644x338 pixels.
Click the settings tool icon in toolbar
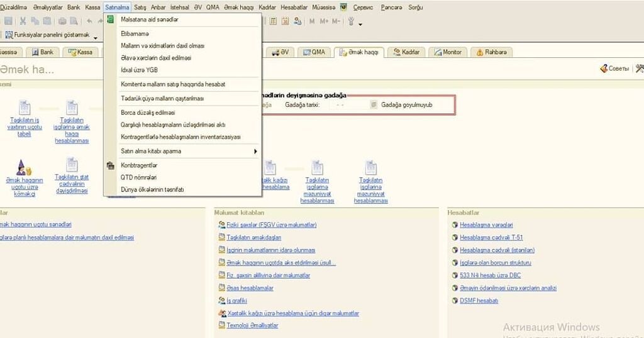351,21
